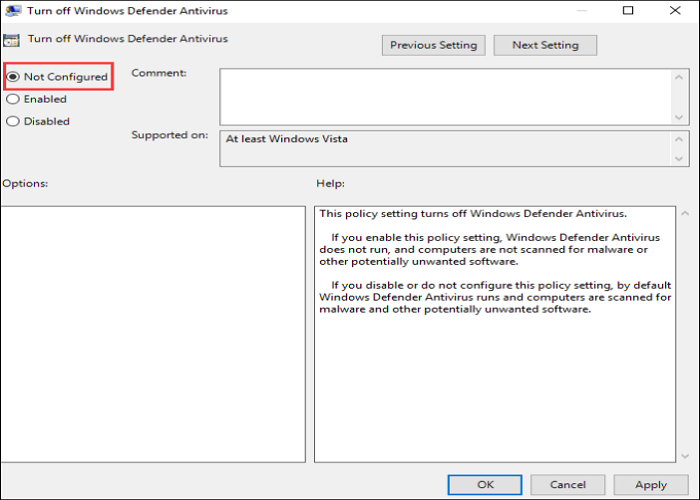Click the 'Help:' label

tap(330, 183)
